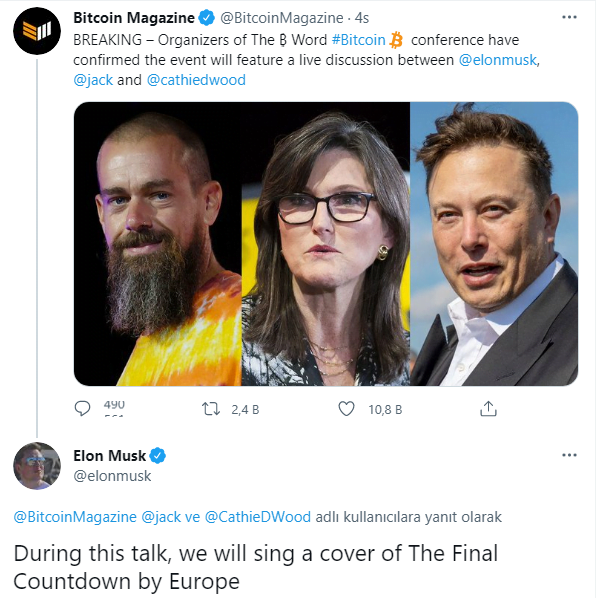Screen dimensions: 608x598
Task: Click Elon Musk's verified badge
Action: tap(158, 456)
